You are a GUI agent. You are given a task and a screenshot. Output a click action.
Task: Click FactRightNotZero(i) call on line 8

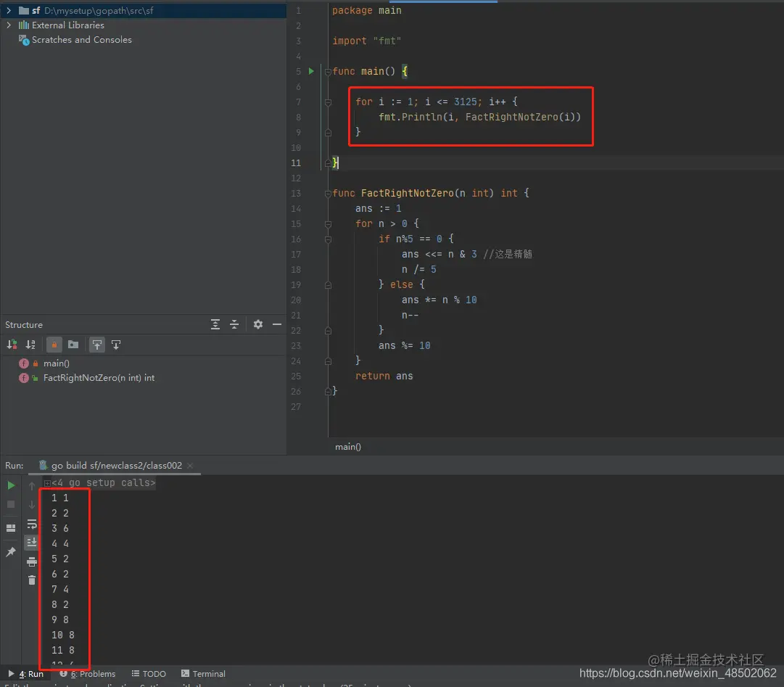point(522,117)
